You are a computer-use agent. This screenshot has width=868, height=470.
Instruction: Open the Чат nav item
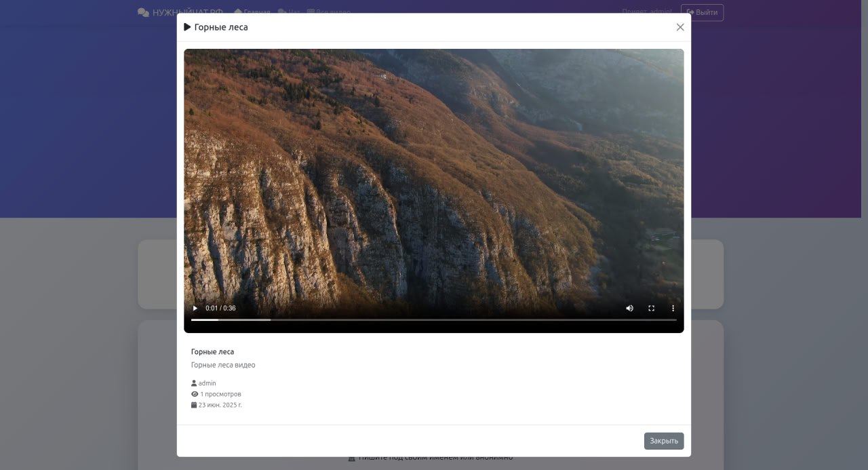click(x=289, y=12)
